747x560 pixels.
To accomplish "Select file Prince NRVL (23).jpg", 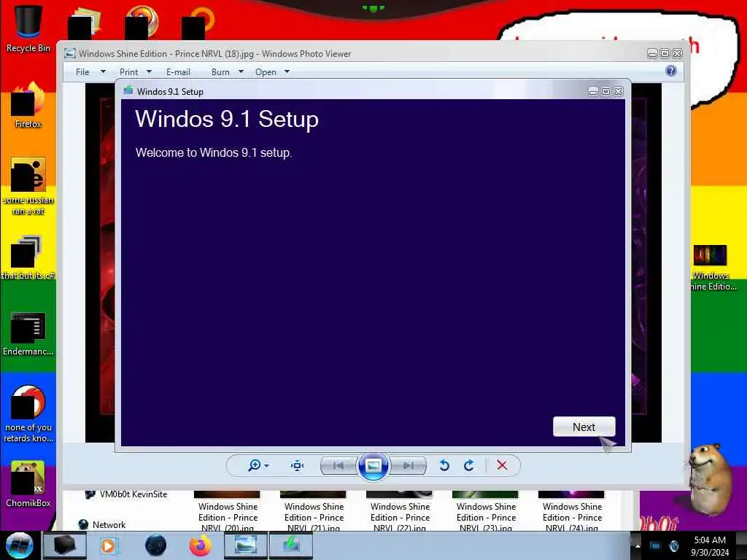I will [485, 511].
